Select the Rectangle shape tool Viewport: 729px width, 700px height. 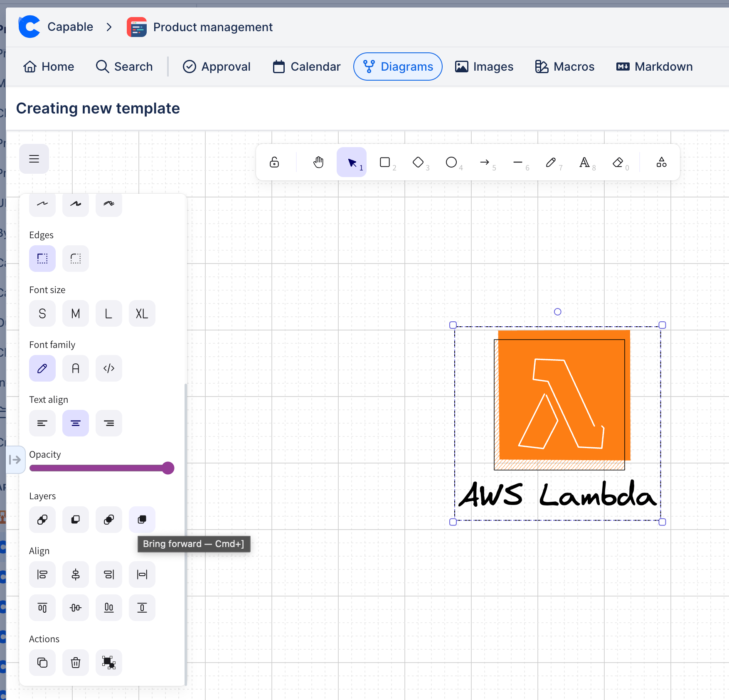click(385, 162)
